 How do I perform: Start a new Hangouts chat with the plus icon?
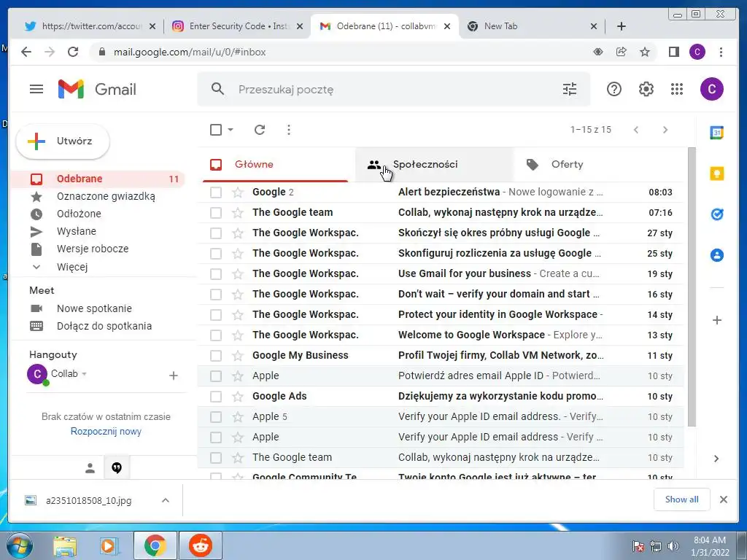[174, 376]
